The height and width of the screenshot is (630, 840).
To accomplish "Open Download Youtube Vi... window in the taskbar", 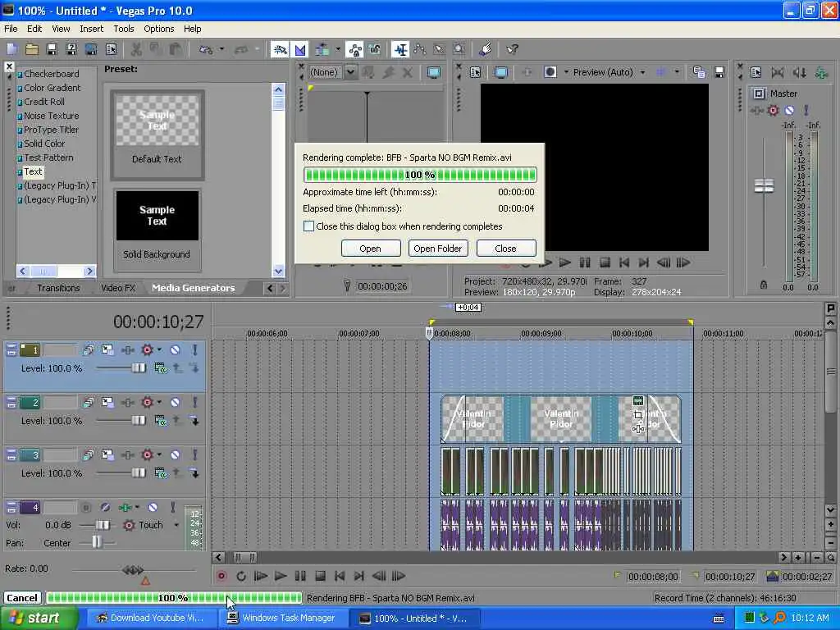I will point(150,619).
